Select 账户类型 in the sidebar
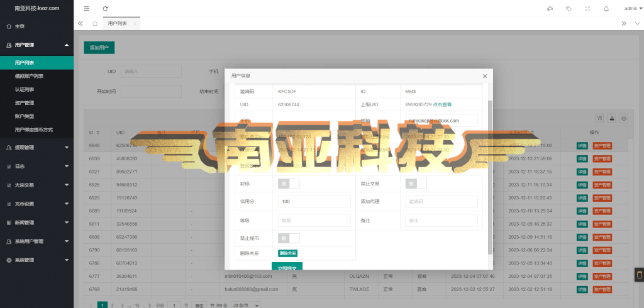The width and height of the screenshot is (644, 308). (x=36, y=116)
